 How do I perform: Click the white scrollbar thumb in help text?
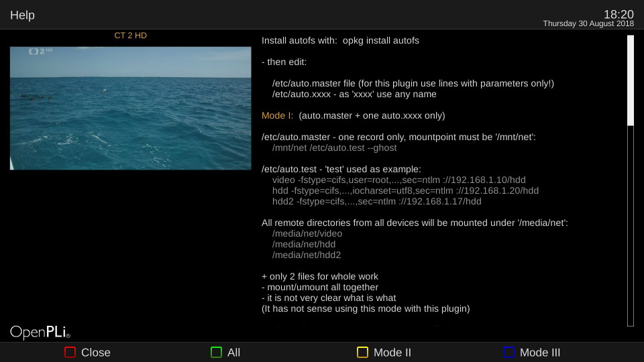coord(630,80)
